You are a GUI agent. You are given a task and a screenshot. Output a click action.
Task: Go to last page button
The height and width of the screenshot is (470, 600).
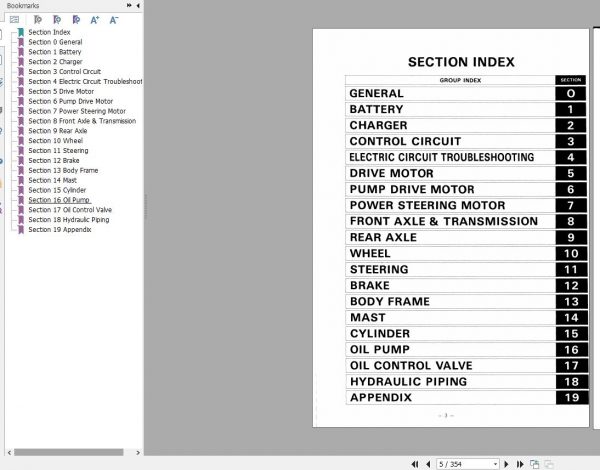point(520,464)
